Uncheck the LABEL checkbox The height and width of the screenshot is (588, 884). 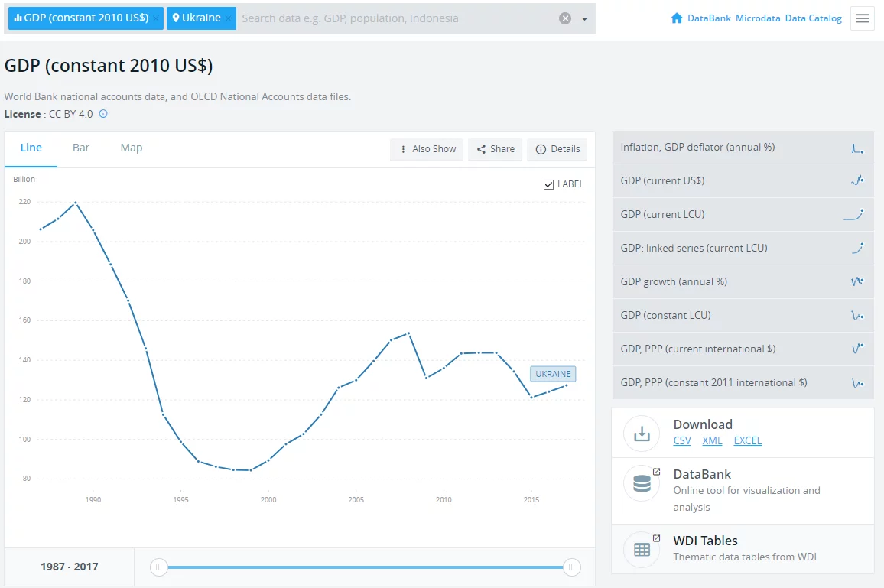[x=548, y=184]
